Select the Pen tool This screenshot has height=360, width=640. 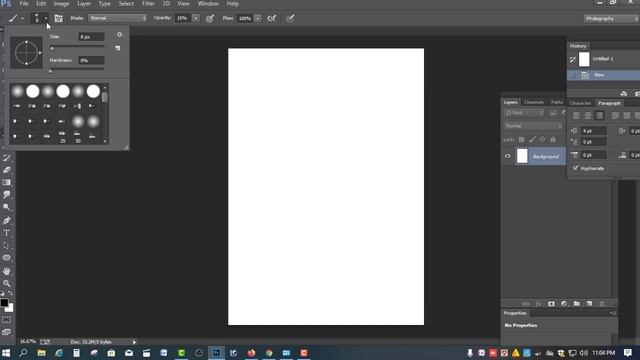click(x=7, y=220)
